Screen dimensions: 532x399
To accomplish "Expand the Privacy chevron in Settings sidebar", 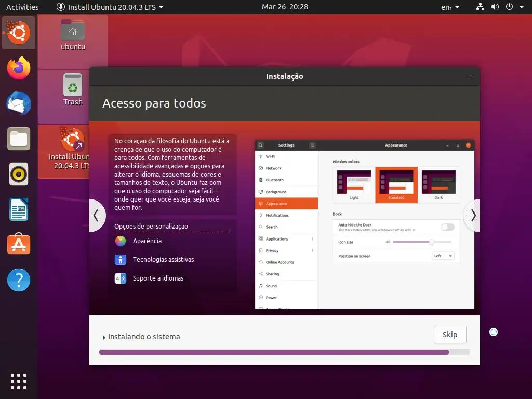I will tap(312, 251).
